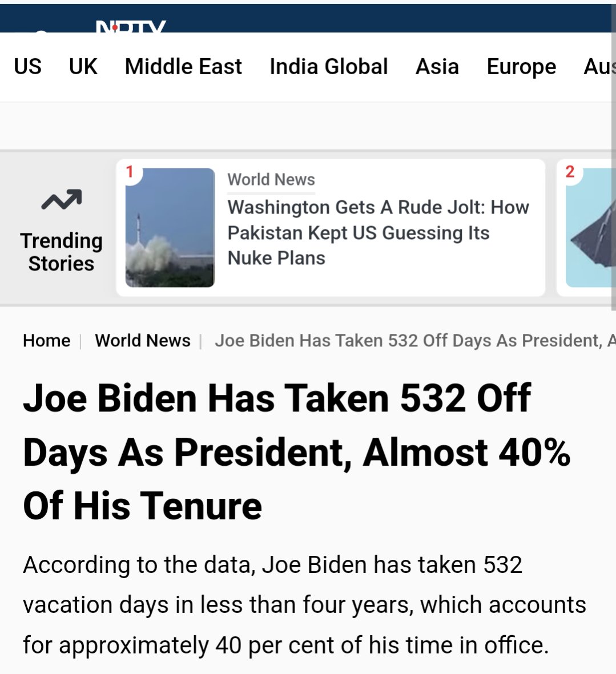This screenshot has height=674, width=616.
Task: Click the trending arrow icon
Action: pos(61,200)
